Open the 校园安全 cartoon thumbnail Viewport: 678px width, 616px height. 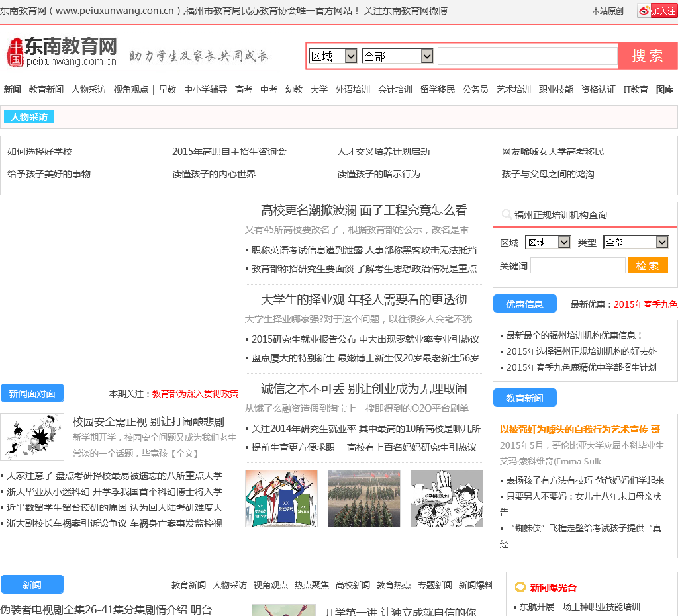pyautogui.click(x=32, y=436)
